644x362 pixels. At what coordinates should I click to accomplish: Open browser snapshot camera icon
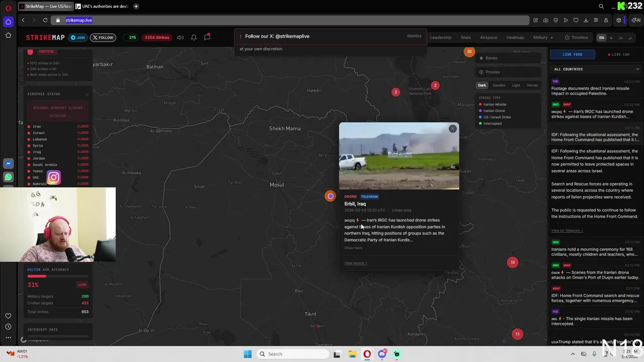[545, 20]
